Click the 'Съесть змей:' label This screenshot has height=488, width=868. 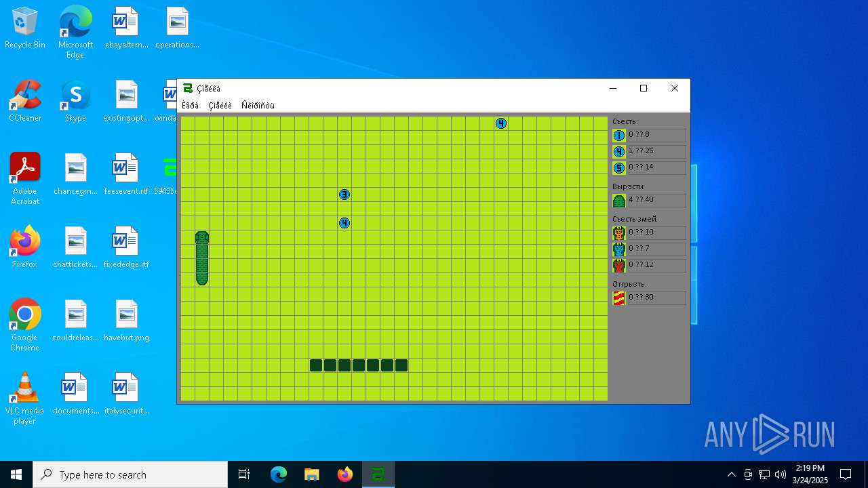pyautogui.click(x=635, y=219)
